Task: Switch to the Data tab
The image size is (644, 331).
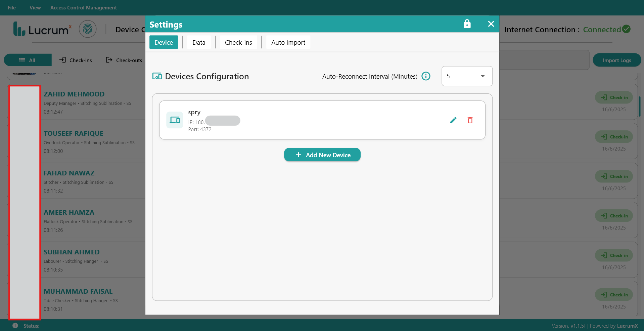Action: tap(199, 42)
